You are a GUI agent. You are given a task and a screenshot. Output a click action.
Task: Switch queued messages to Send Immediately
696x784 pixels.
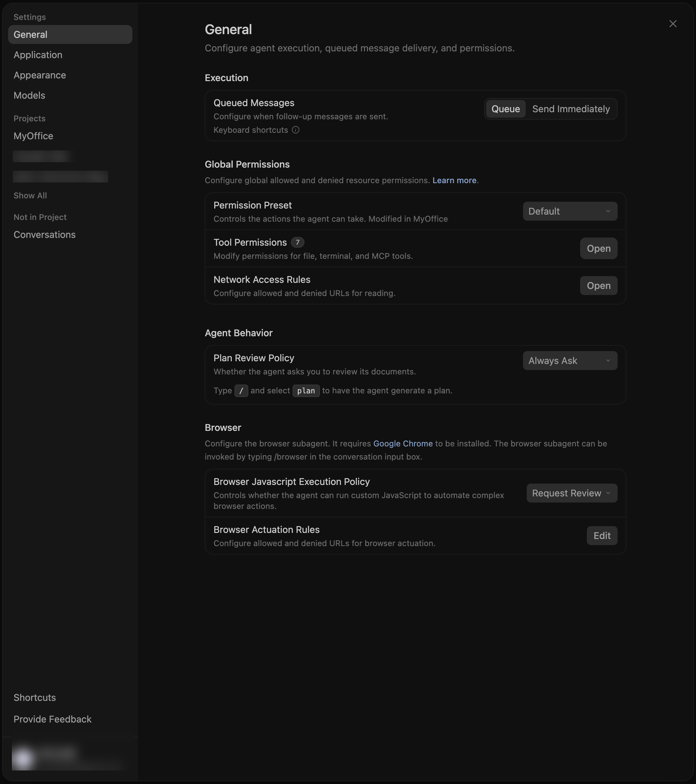coord(571,109)
